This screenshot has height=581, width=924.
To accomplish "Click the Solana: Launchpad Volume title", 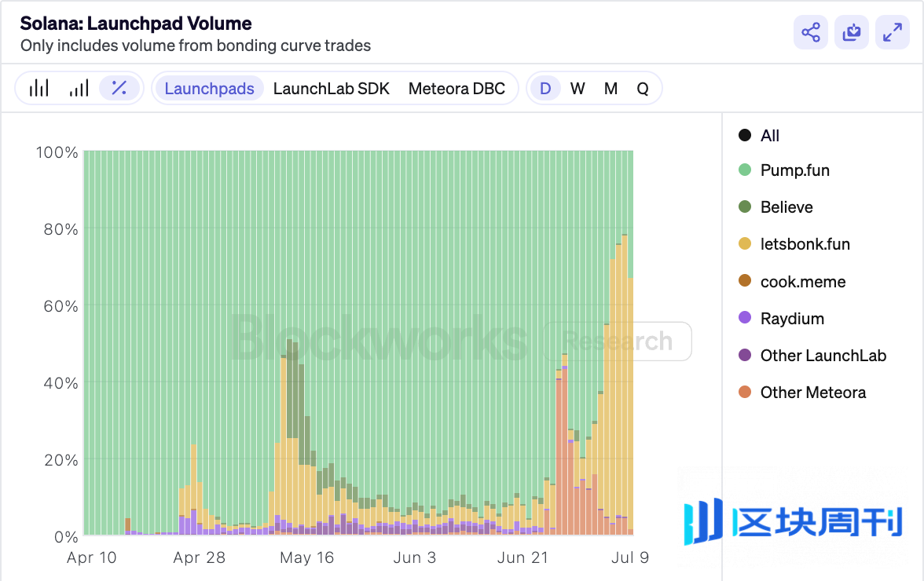I will [136, 24].
